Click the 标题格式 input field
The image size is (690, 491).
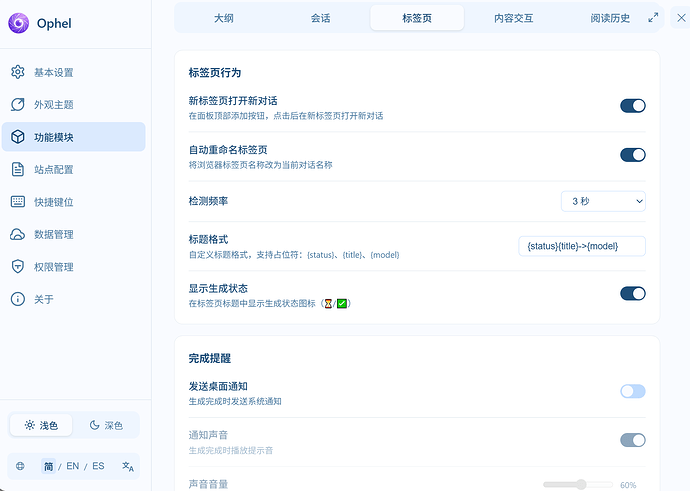point(582,246)
